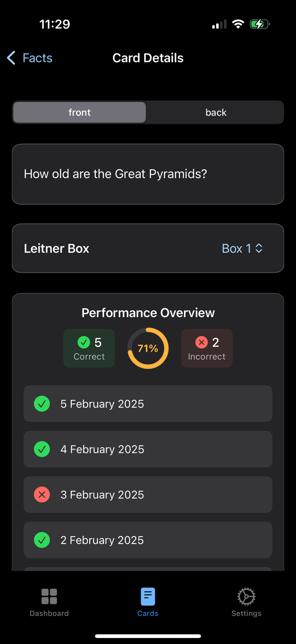The width and height of the screenshot is (296, 644).
Task: Click the green checkmark in the Correct badge
Action: coord(84,342)
